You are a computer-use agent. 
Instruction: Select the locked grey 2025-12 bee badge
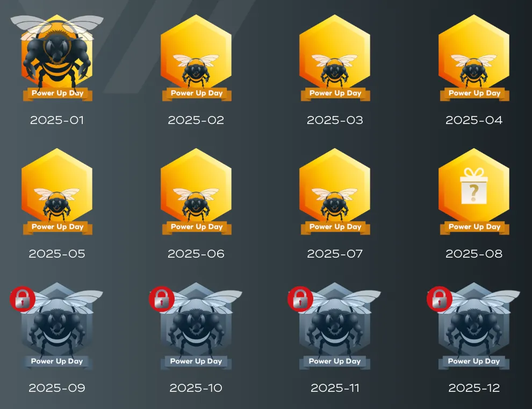[x=474, y=326]
